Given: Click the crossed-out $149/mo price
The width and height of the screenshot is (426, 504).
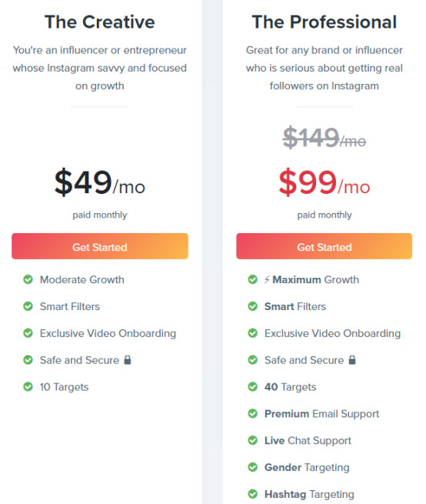Looking at the screenshot, I should coord(324,138).
